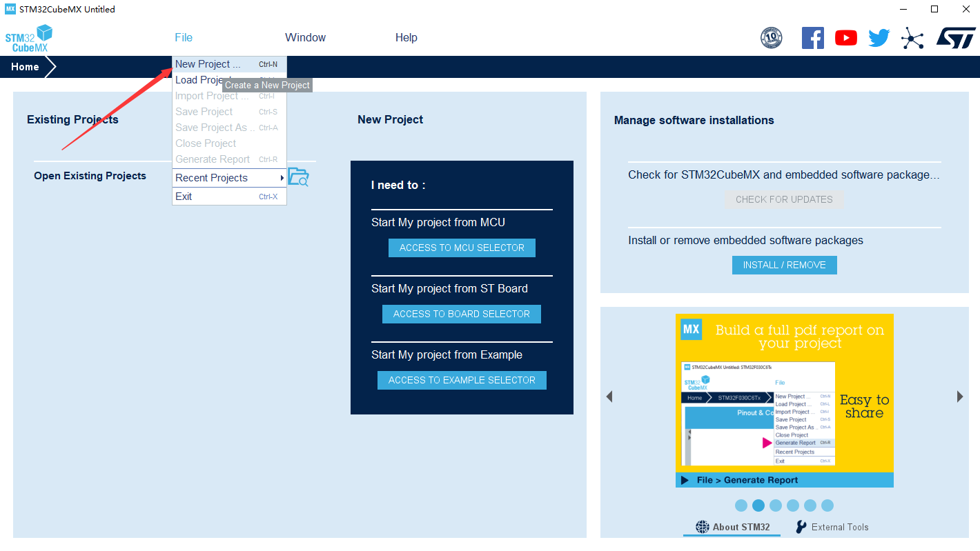The image size is (980, 551).
Task: Open ST's Twitter icon
Action: point(879,38)
